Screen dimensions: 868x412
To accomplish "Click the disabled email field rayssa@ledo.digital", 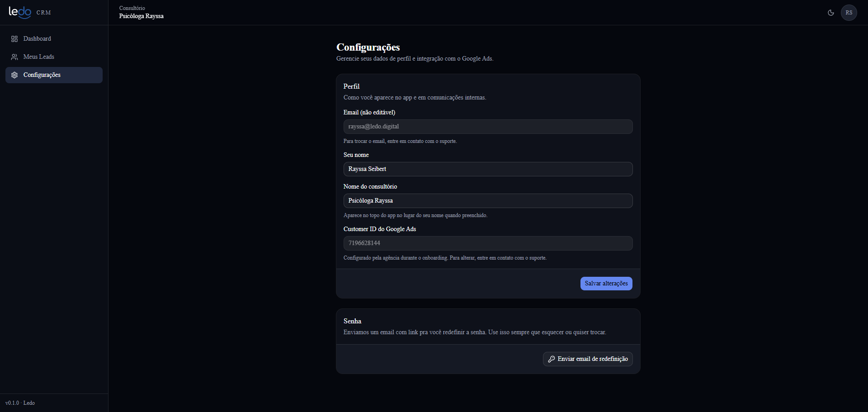I will click(x=488, y=127).
